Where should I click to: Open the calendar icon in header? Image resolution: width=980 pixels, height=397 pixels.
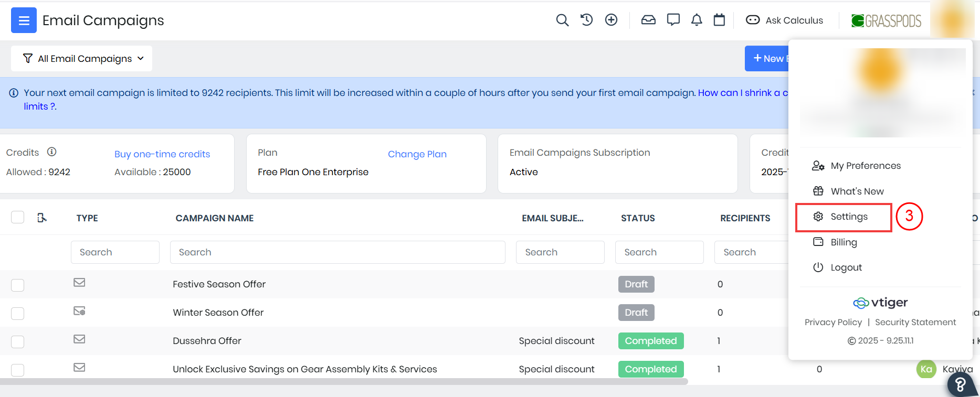[719, 20]
